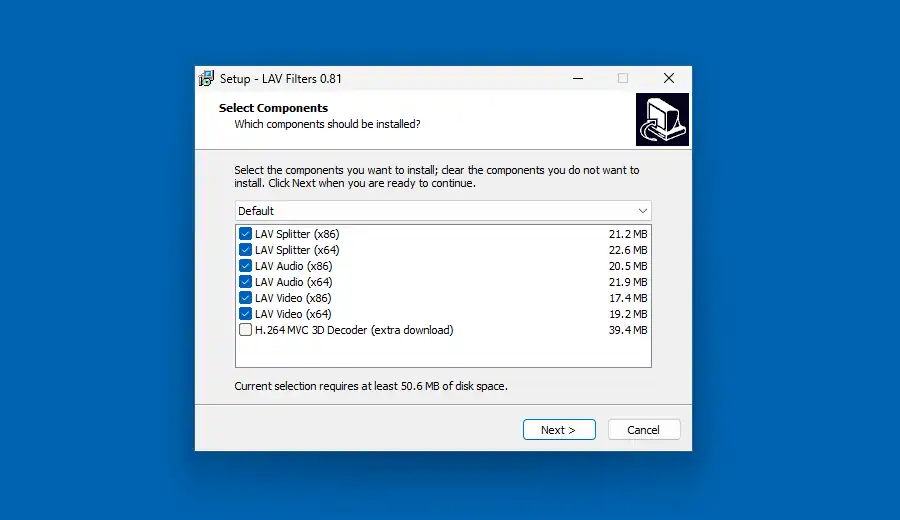
Task: Click the disk space requirement text
Action: click(371, 386)
